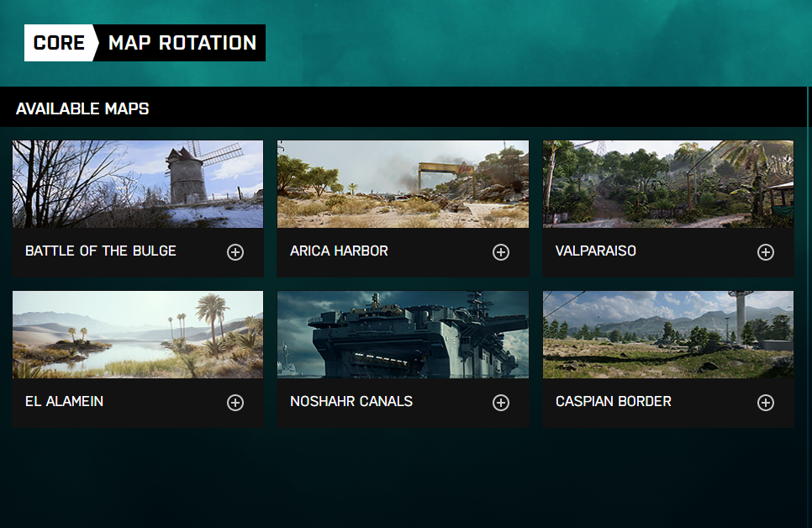Select the Noshahr Canals carrier thumbnail

coord(403,335)
